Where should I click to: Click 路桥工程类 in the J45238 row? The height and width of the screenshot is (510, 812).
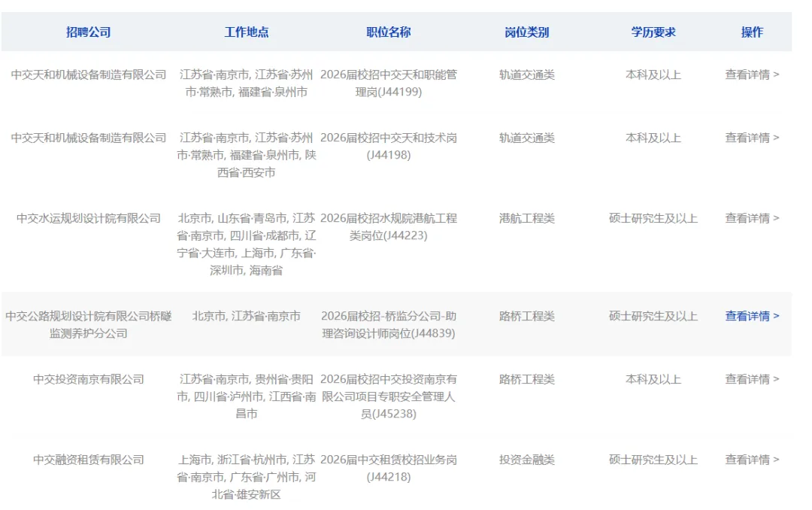tap(526, 379)
